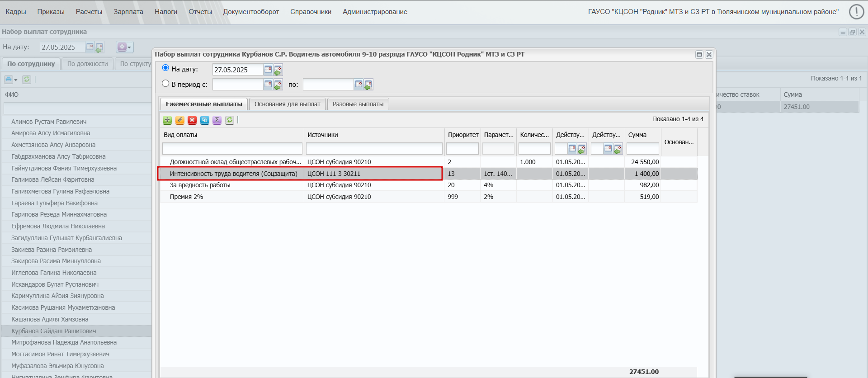Set current date with the green-arrow icon beside dialog's На дату
This screenshot has height=378, width=868.
coord(278,70)
